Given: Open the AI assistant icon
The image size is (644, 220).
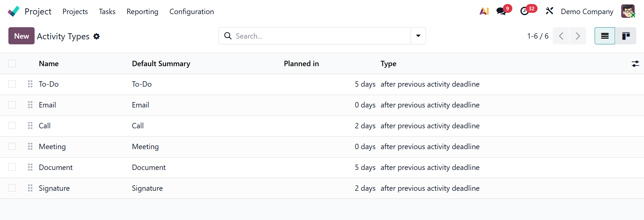Looking at the screenshot, I should pyautogui.click(x=484, y=11).
